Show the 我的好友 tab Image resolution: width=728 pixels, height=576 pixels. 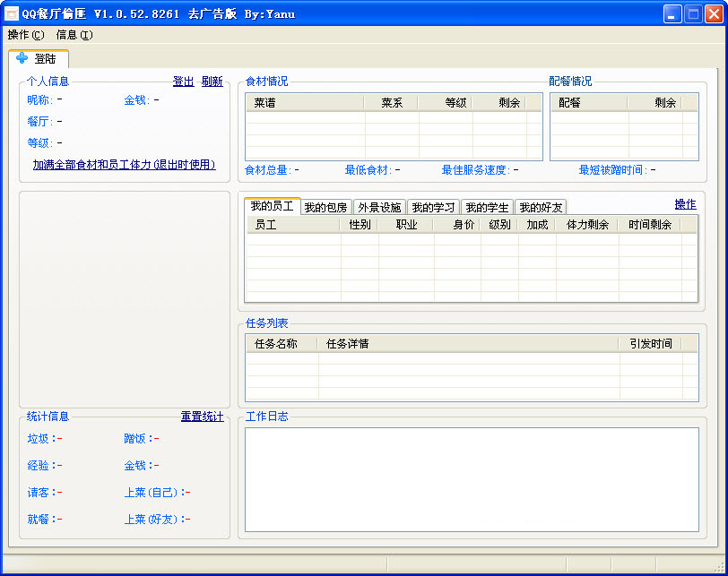[541, 208]
